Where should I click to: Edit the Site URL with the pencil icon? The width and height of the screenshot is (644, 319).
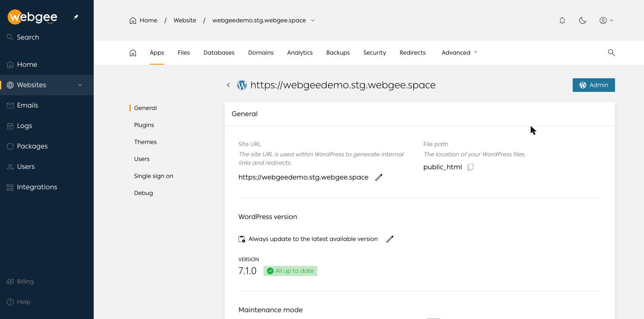click(x=379, y=177)
